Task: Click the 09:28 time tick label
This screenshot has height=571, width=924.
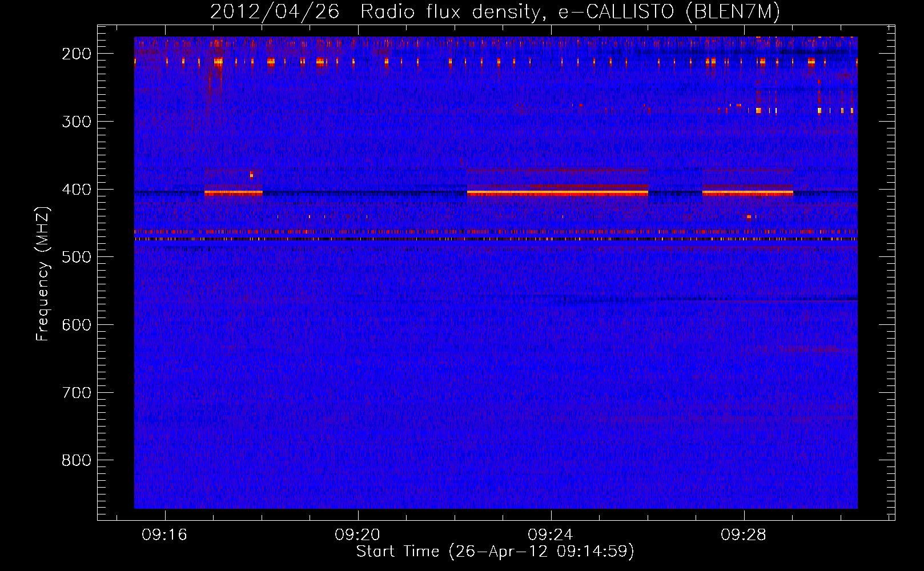Action: tap(744, 535)
